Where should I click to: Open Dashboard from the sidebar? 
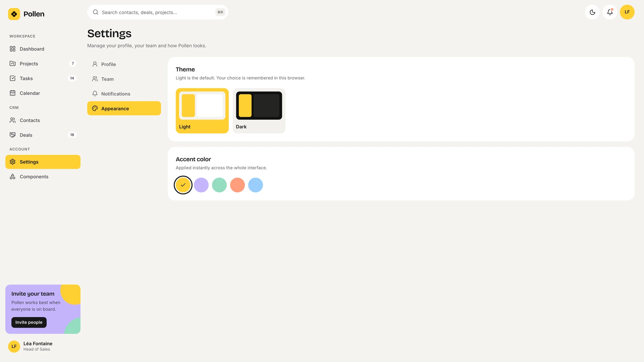(x=43, y=49)
